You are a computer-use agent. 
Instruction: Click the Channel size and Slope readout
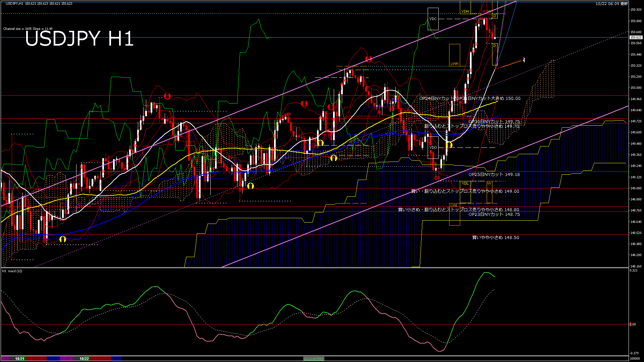pos(28,29)
